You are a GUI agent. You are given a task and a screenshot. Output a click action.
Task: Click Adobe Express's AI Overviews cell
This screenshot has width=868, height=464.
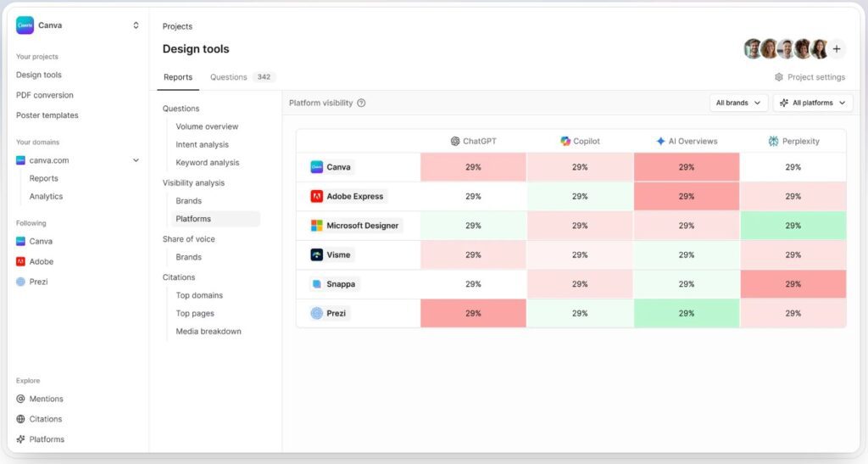click(687, 197)
